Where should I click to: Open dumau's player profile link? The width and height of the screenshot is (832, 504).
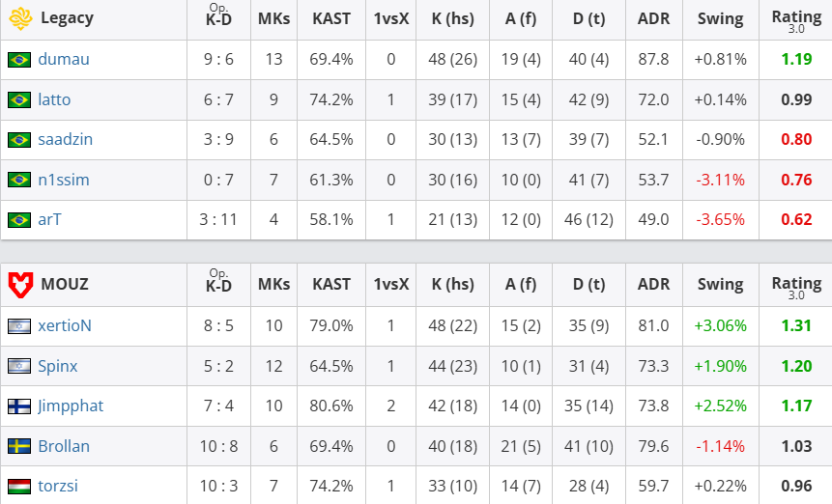pyautogui.click(x=64, y=60)
